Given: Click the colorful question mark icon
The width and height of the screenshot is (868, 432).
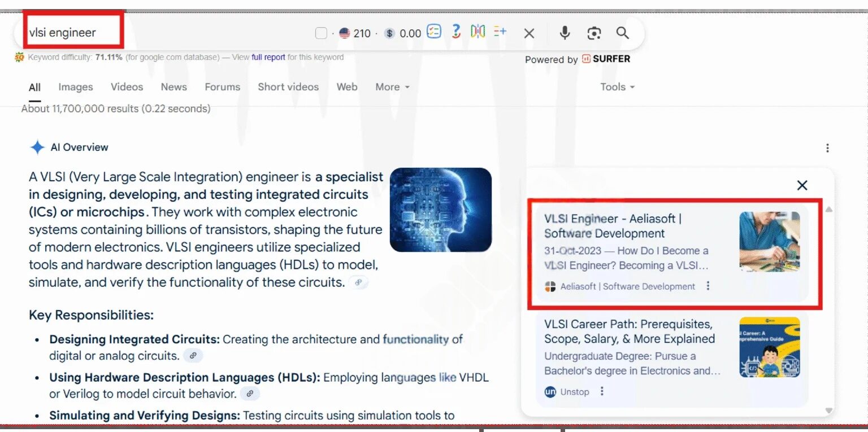Looking at the screenshot, I should pyautogui.click(x=455, y=33).
